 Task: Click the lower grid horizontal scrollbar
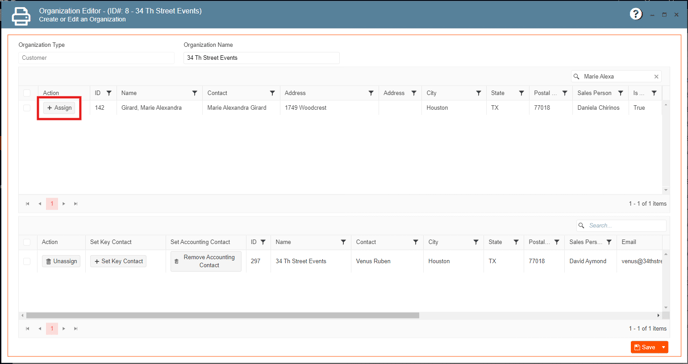[x=222, y=315]
